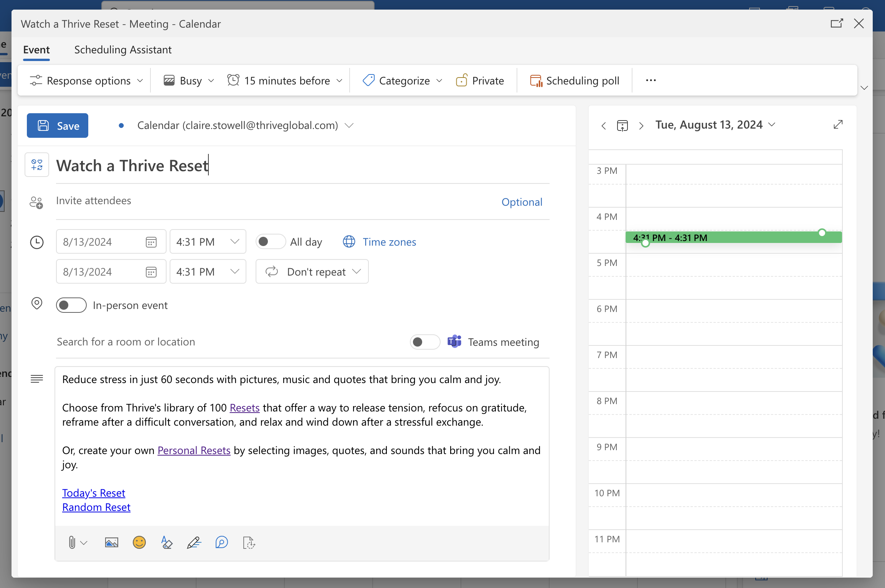This screenshot has height=588, width=885.
Task: Open the end time 4:31 PM dropdown
Action: 208,272
